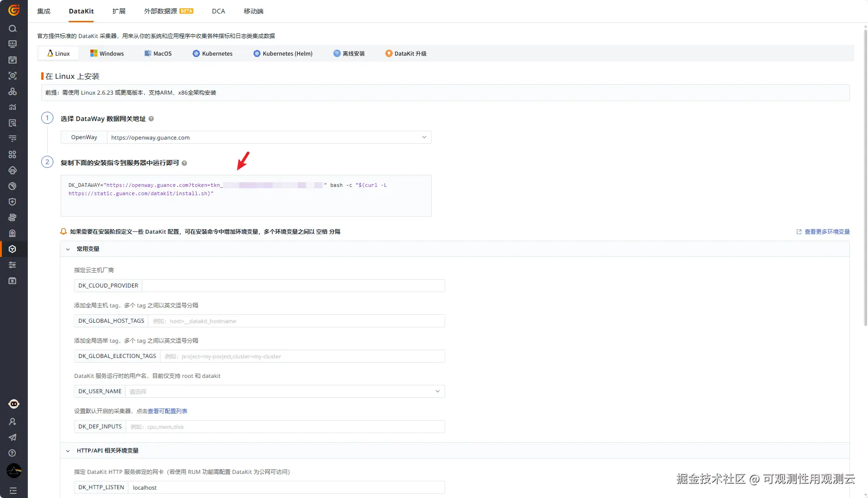
Task: Open the yen billing sidebar icon
Action: (x=13, y=281)
